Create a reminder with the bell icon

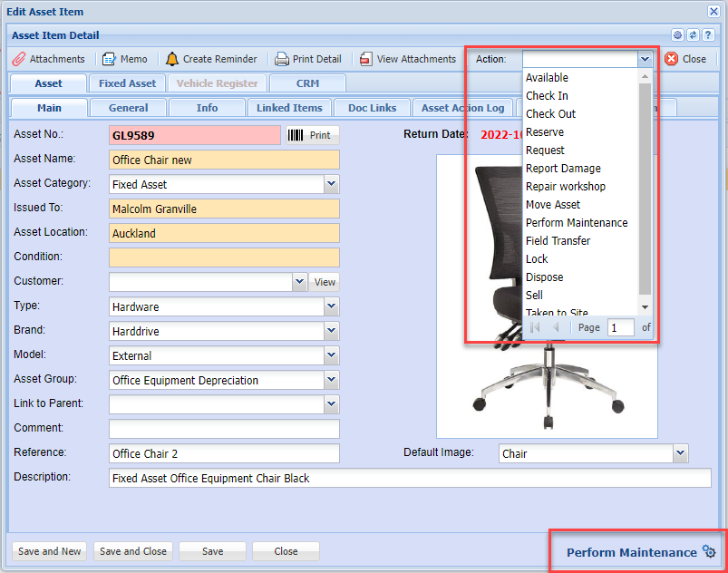click(x=211, y=59)
